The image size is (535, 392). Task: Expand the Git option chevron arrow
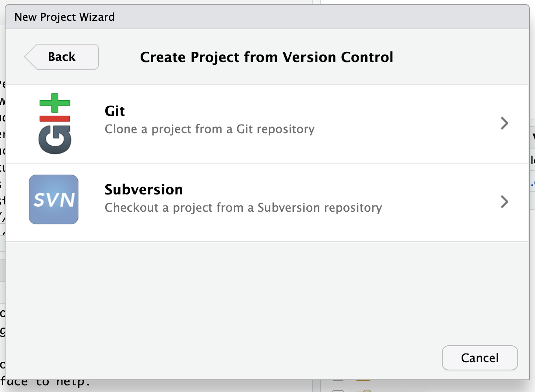(505, 123)
